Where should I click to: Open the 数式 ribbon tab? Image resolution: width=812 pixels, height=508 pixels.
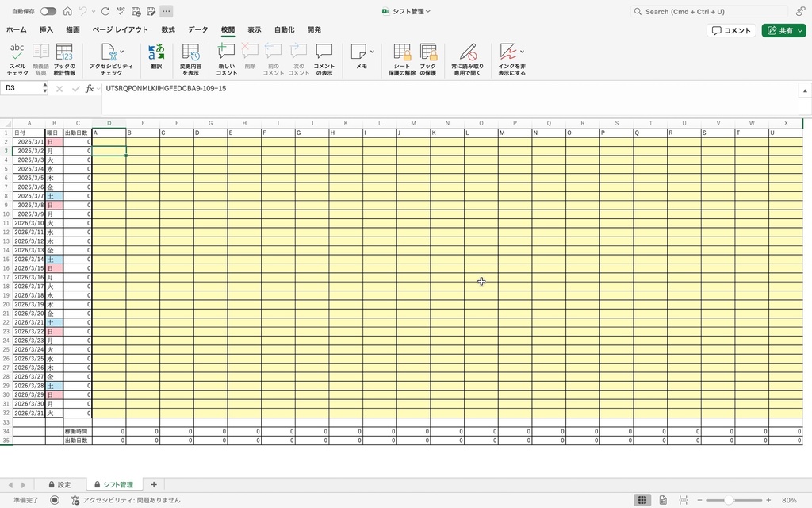(x=168, y=30)
